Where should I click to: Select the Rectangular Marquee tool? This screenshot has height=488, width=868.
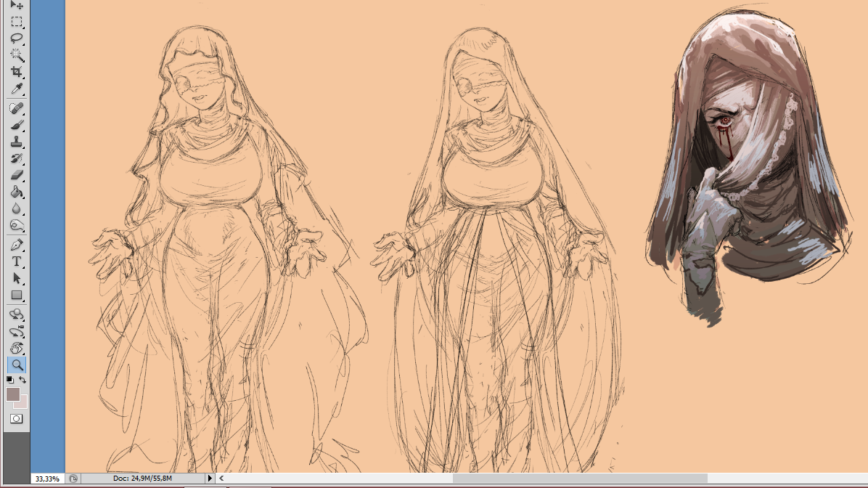(x=17, y=22)
